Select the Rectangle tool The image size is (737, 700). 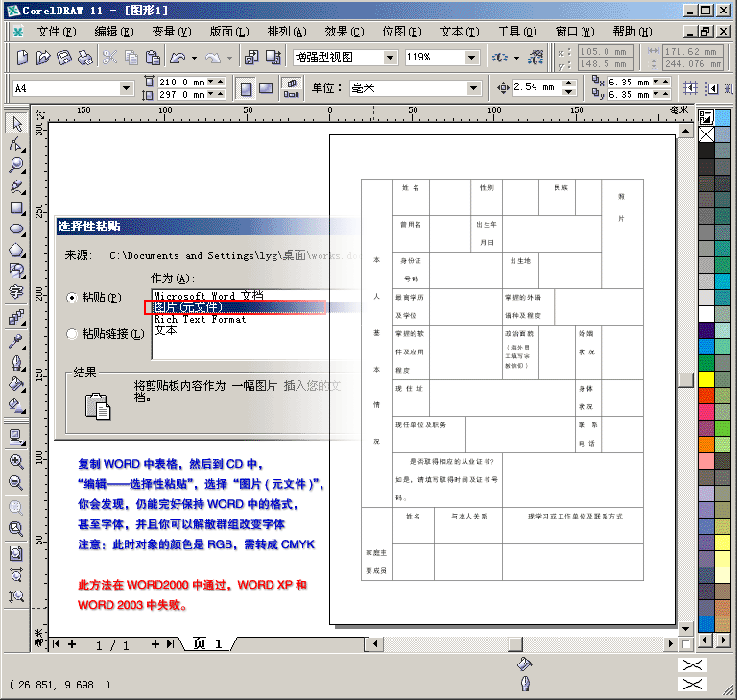(16, 207)
